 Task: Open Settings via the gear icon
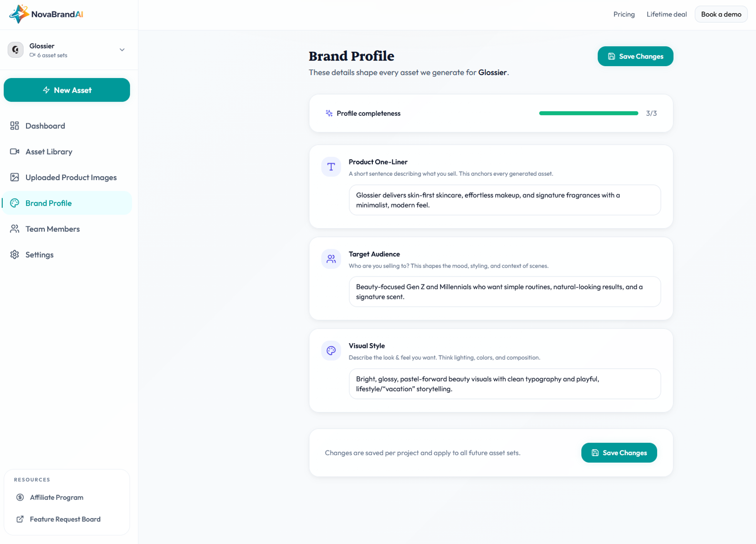15,254
